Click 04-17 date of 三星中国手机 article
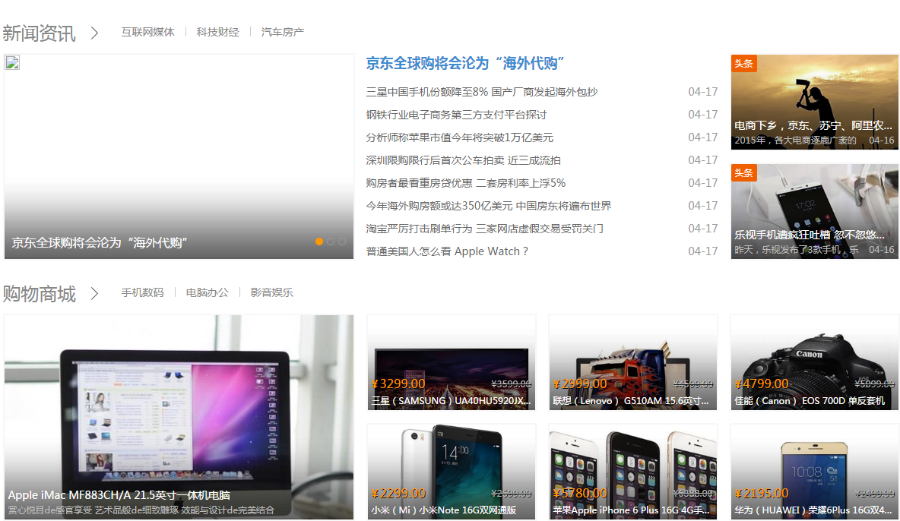This screenshot has width=900, height=521. coord(703,92)
